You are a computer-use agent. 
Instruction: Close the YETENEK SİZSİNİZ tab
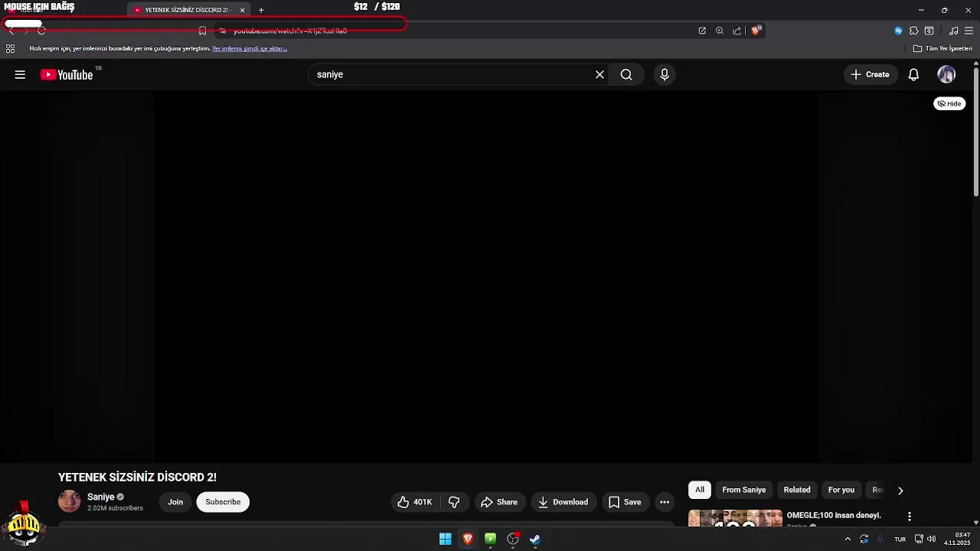pos(243,10)
